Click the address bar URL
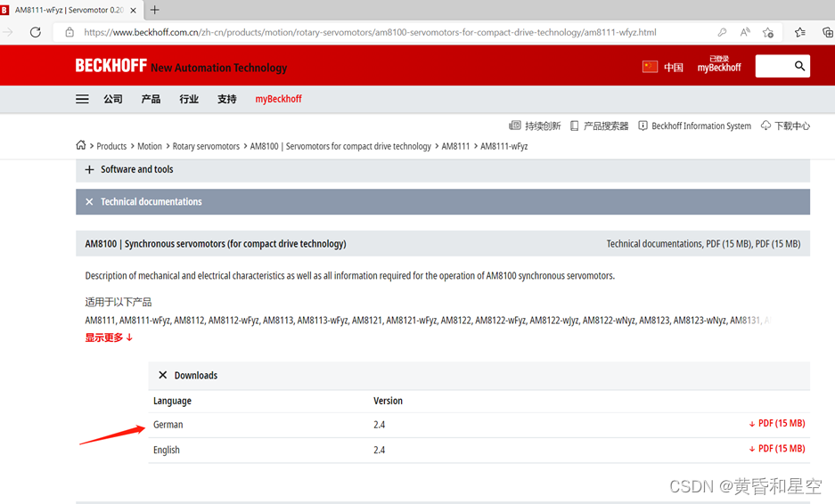The image size is (835, 504). (x=370, y=32)
